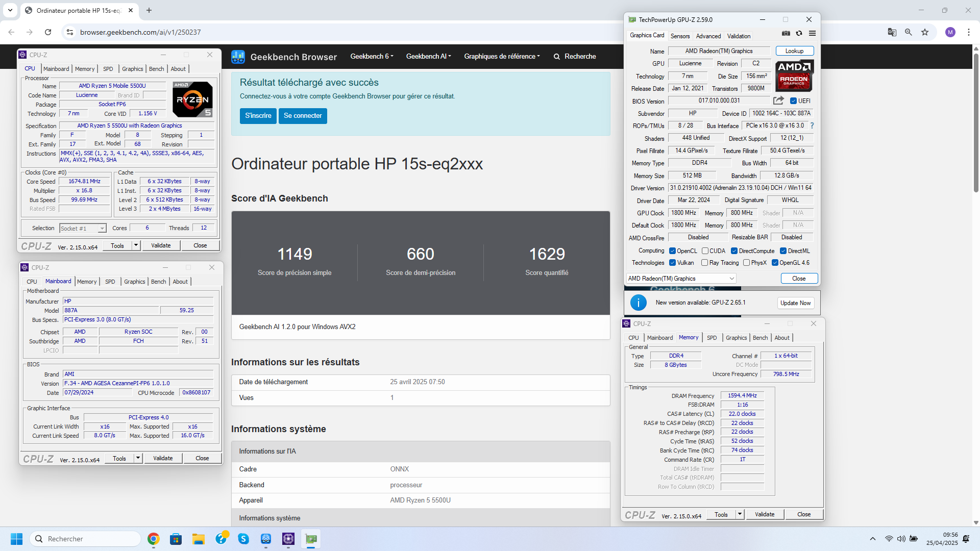Click the browser address bar URL
Image resolution: width=980 pixels, height=551 pixels.
point(140,32)
